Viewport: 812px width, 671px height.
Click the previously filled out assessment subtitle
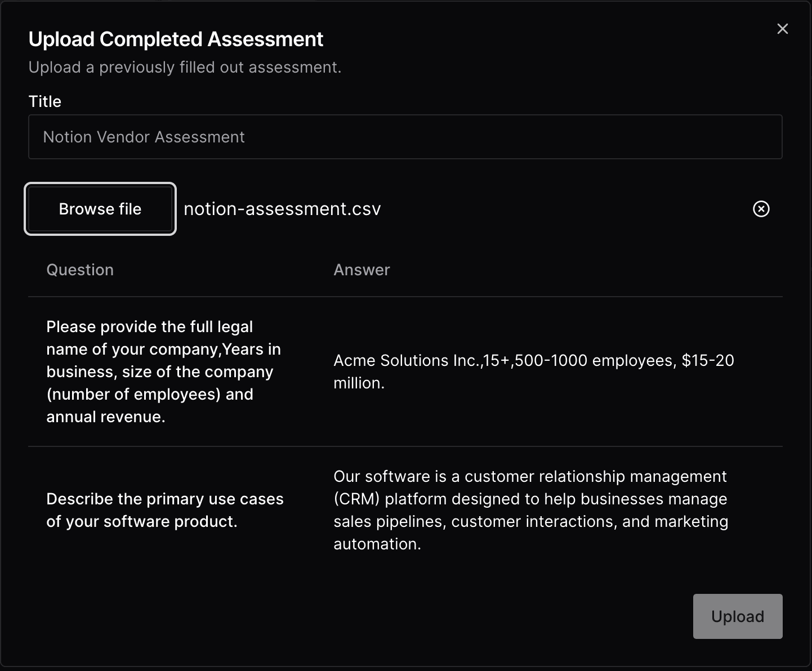[185, 67]
